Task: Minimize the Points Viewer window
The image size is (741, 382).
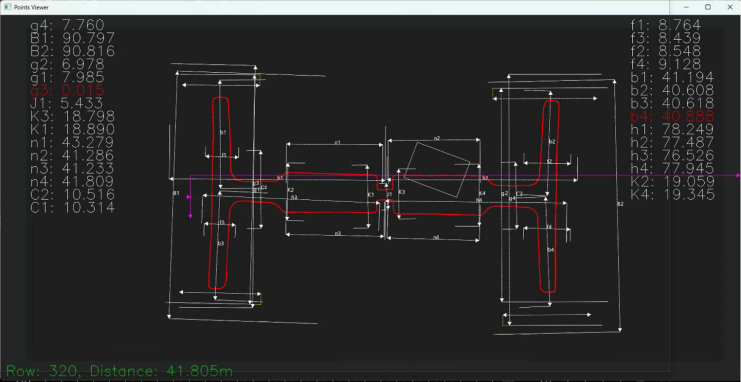Action: coord(686,7)
